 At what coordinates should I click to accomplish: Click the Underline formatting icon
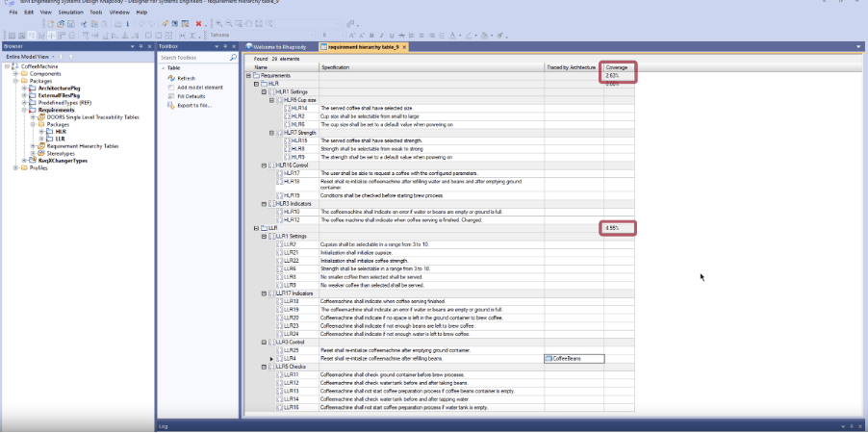(392, 36)
